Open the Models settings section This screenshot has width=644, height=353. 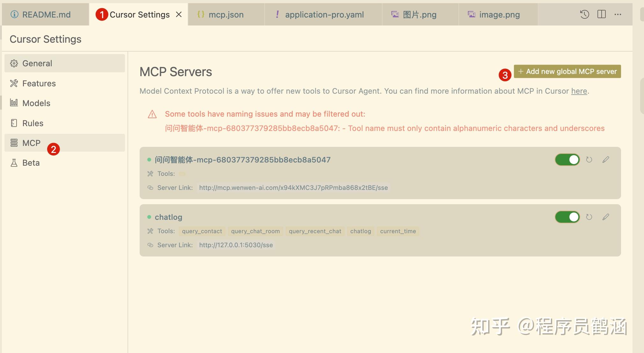click(x=36, y=103)
